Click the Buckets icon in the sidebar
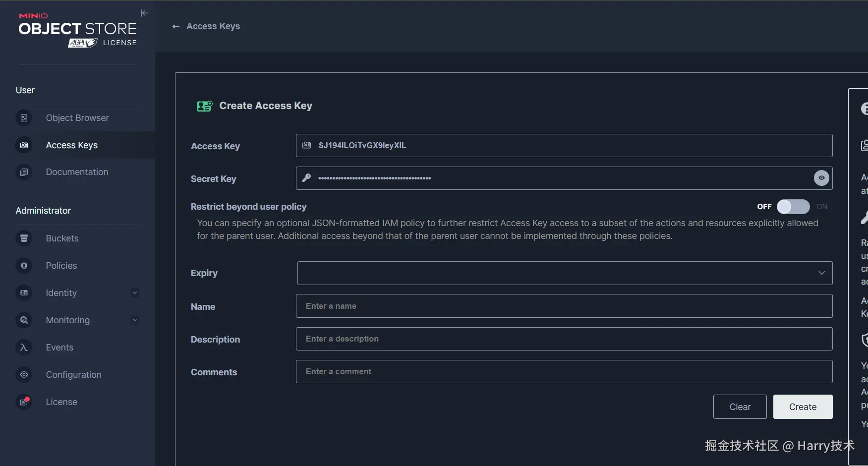Screen dimensions: 868x466 (x=24, y=238)
